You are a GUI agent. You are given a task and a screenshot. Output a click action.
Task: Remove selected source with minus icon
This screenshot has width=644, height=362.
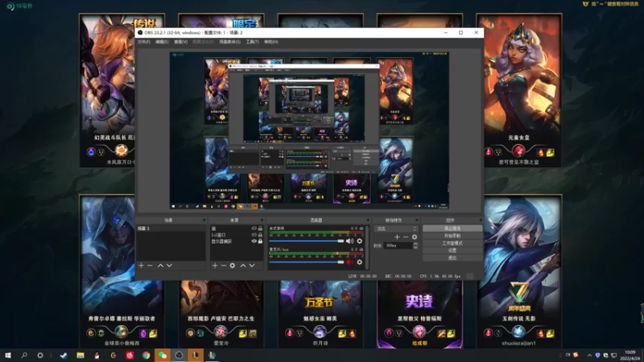pyautogui.click(x=224, y=265)
